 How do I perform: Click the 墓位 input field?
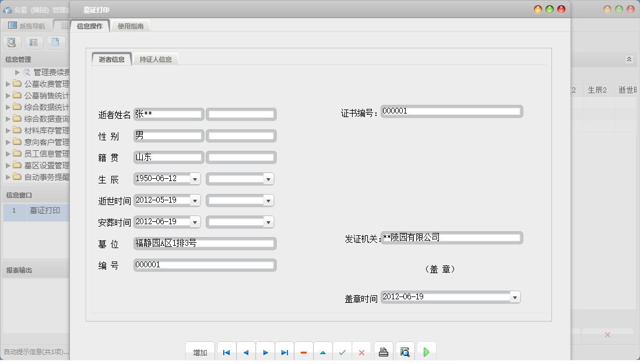(204, 243)
